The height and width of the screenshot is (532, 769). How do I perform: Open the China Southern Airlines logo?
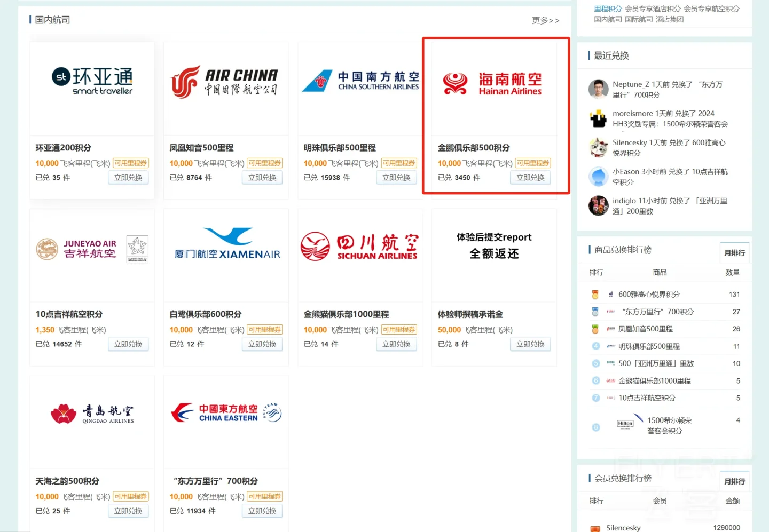360,81
